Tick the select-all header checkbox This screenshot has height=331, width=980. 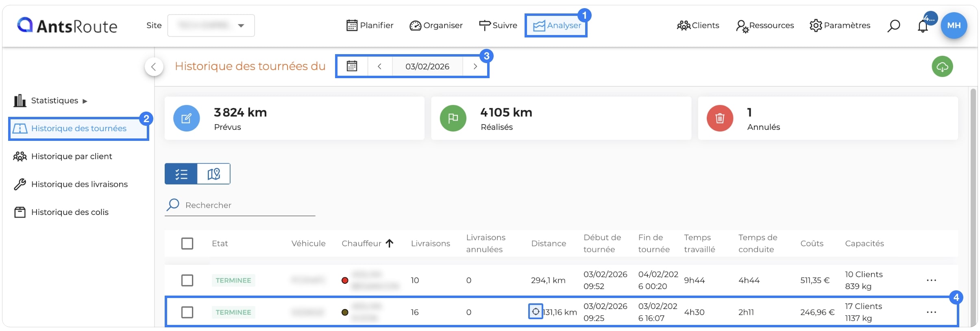pyautogui.click(x=187, y=243)
